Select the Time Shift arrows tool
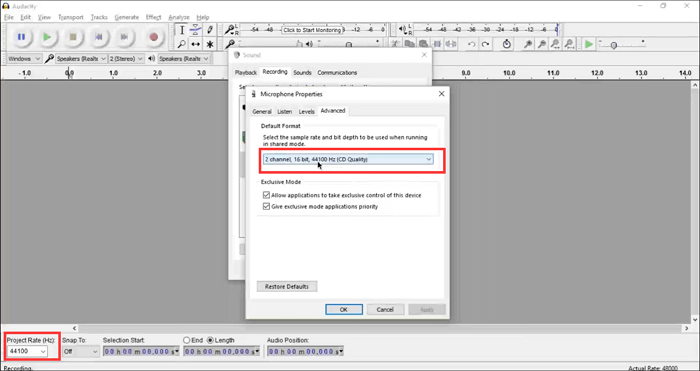This screenshot has width=700, height=371. point(196,44)
